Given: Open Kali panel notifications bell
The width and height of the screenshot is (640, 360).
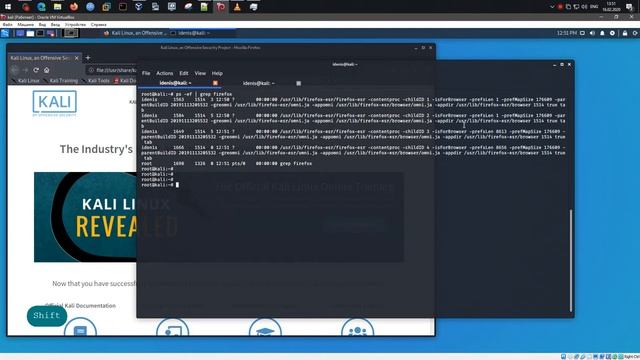Looking at the screenshot, I should click(x=602, y=33).
